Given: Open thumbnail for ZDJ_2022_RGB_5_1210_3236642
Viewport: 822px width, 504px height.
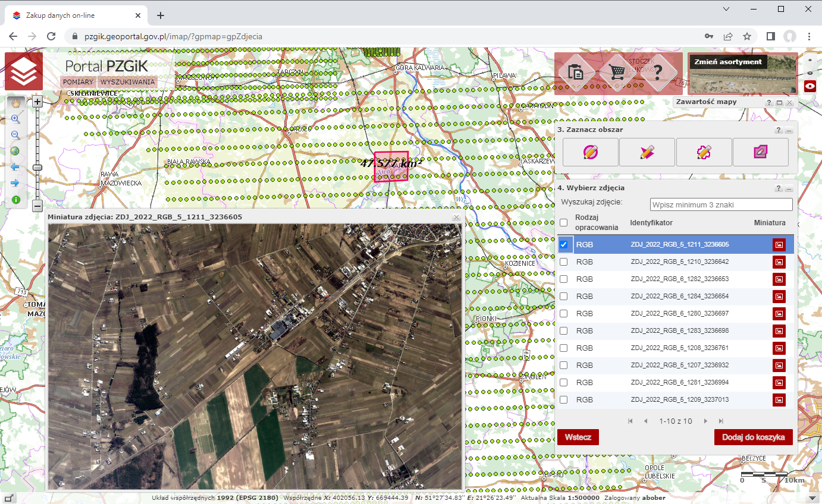Looking at the screenshot, I should [779, 262].
